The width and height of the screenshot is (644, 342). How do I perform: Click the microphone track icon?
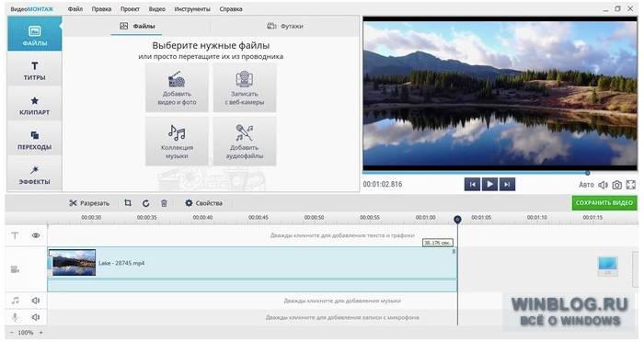click(x=16, y=317)
